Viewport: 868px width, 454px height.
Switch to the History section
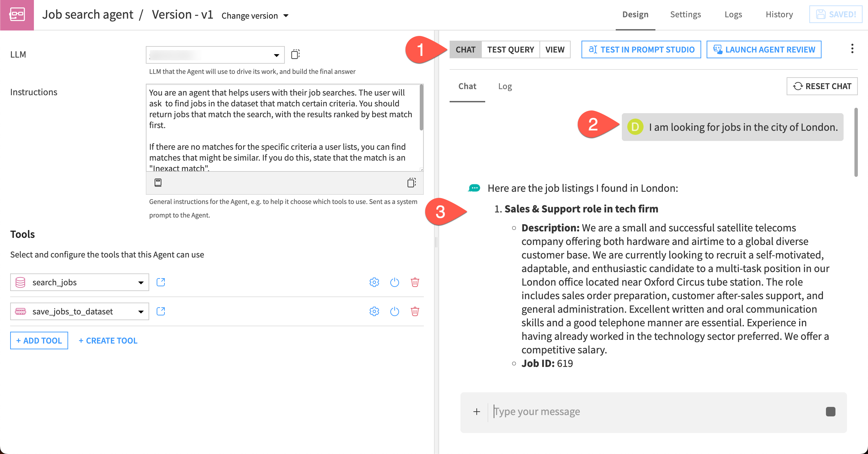pyautogui.click(x=779, y=14)
